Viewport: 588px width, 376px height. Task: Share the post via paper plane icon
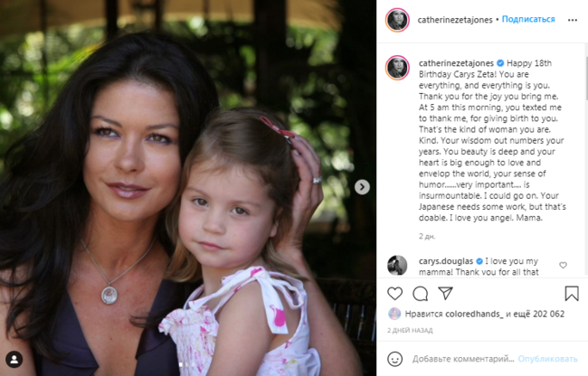445,293
